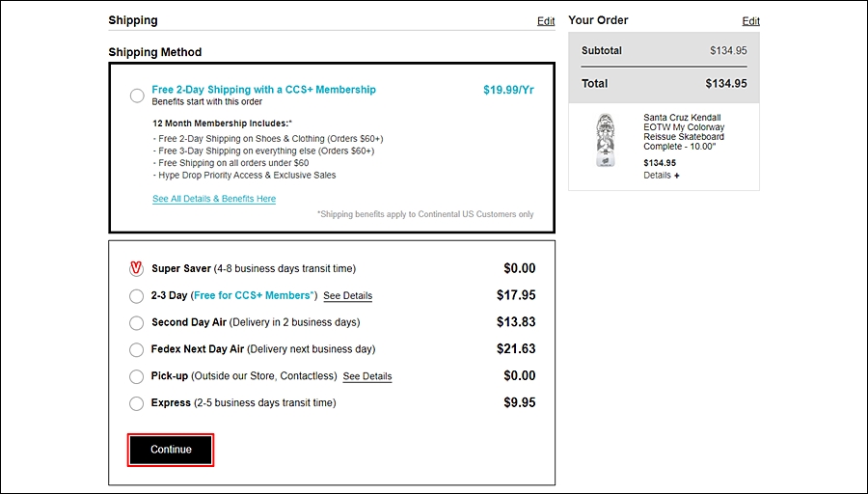Screen dimensions: 868x494
Task: Click the Free for CCS+ Members text
Action: 254,295
